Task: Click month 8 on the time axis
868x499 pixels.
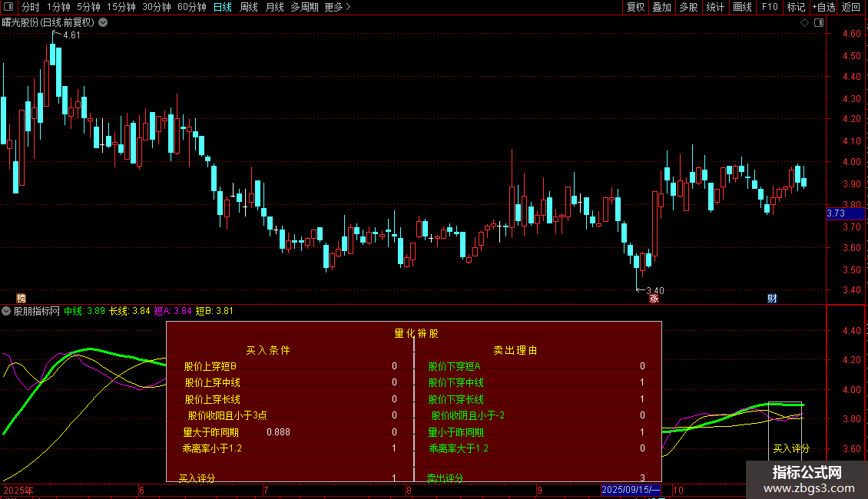Action: pos(409,490)
